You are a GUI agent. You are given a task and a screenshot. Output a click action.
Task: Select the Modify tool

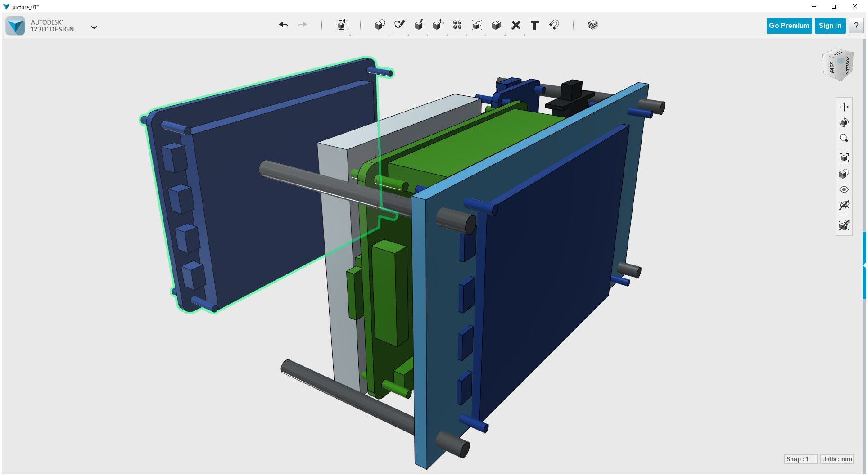click(x=439, y=25)
